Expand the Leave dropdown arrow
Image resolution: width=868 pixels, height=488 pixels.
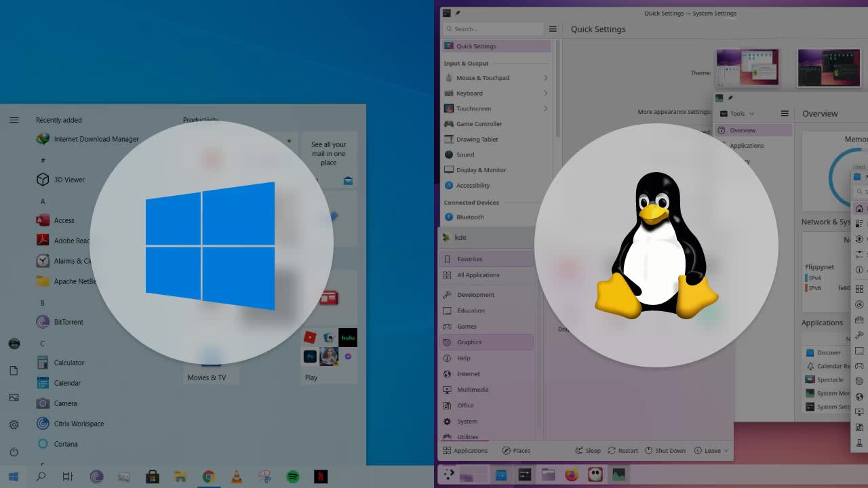pos(726,451)
